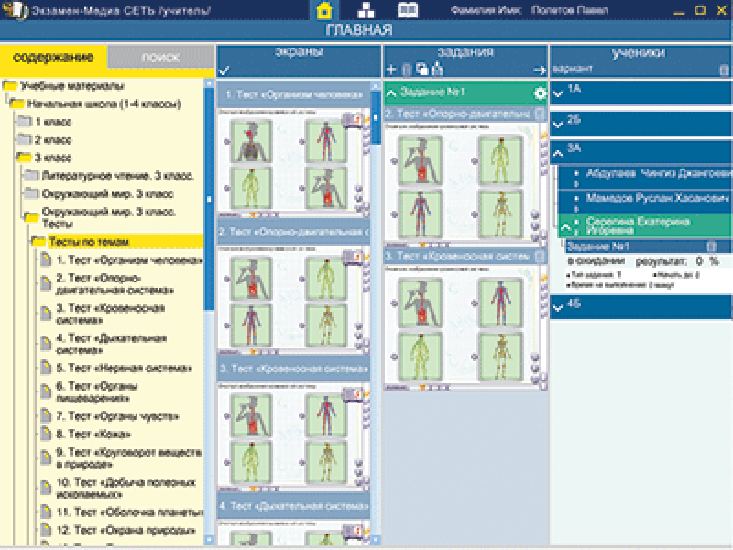The width and height of the screenshot is (733, 550).
Task: Click the content tree scroll up arrow
Action: pos(209,84)
